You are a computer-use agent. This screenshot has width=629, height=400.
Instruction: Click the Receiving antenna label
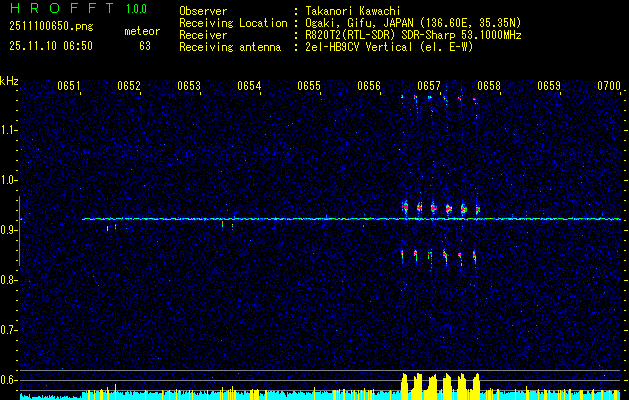230,47
